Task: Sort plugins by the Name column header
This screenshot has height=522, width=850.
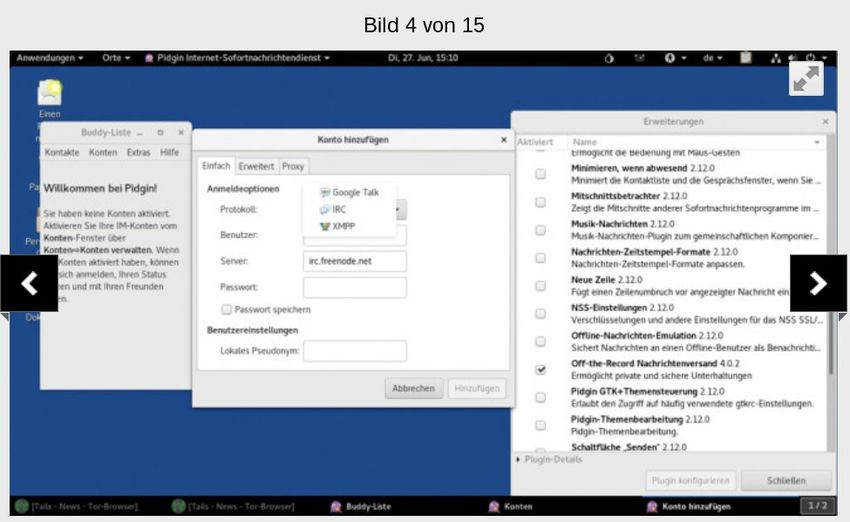Action: click(x=696, y=142)
